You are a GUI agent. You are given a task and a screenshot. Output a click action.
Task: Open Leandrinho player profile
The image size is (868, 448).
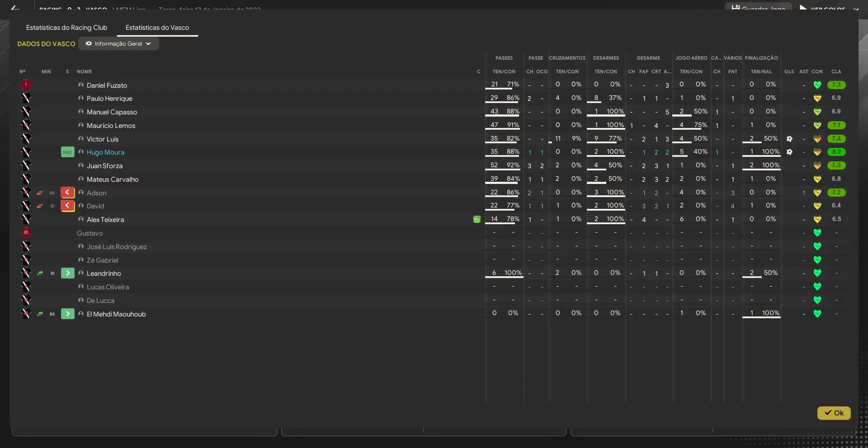104,274
